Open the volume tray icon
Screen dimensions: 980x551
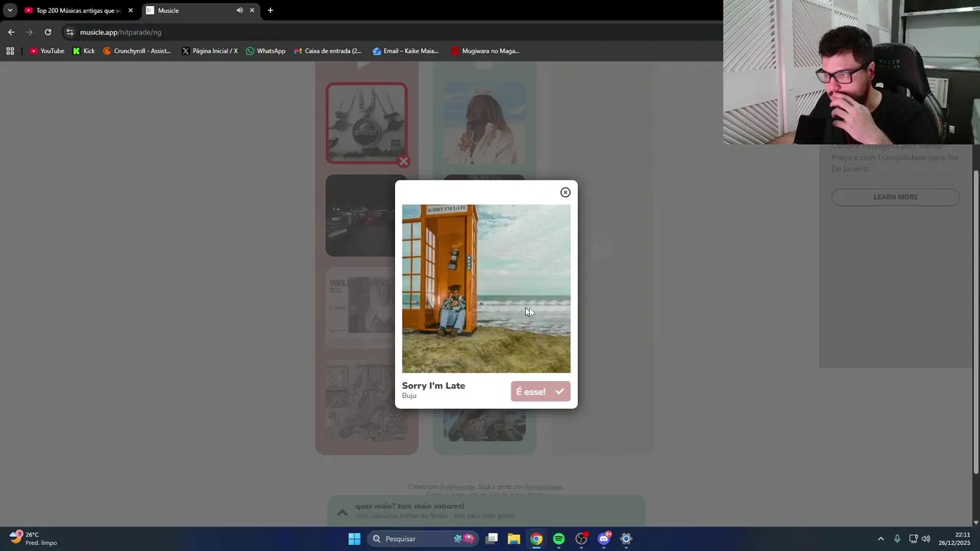(926, 539)
